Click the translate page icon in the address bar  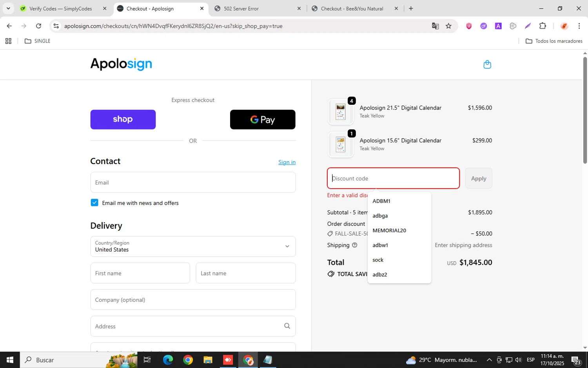435,26
